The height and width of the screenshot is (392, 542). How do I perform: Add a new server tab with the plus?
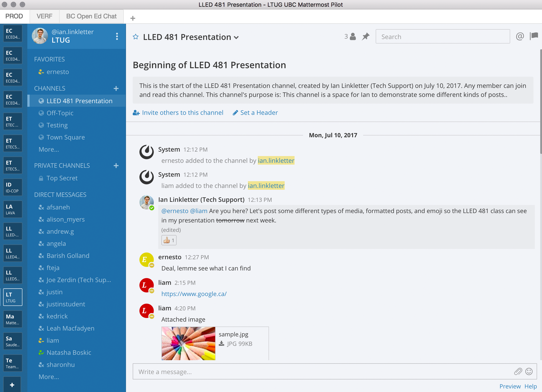tap(133, 18)
